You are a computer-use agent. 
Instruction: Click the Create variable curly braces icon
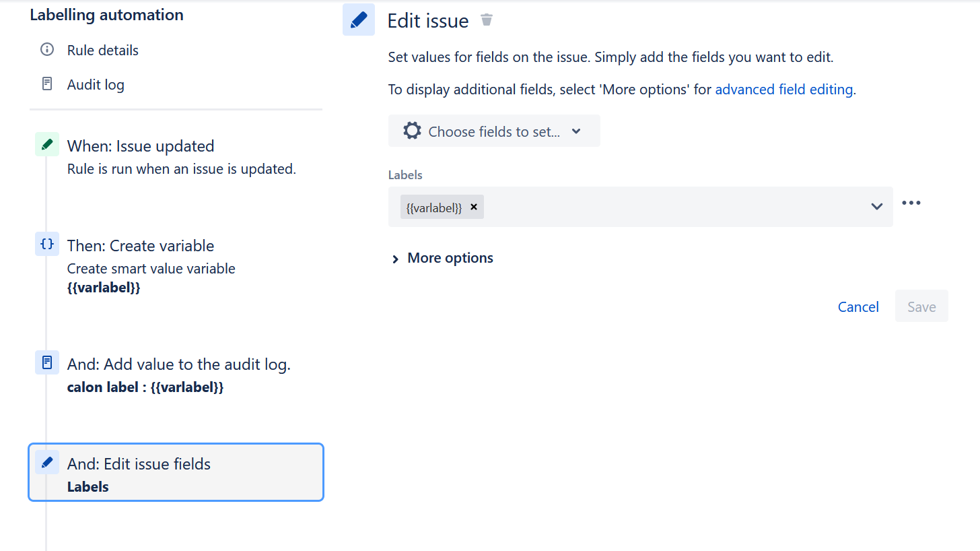click(x=47, y=244)
